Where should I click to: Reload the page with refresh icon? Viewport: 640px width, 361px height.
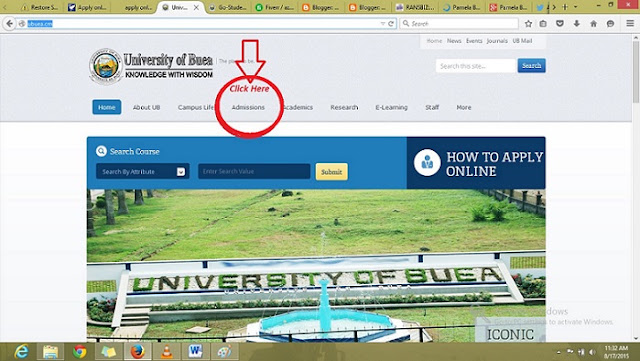point(391,24)
